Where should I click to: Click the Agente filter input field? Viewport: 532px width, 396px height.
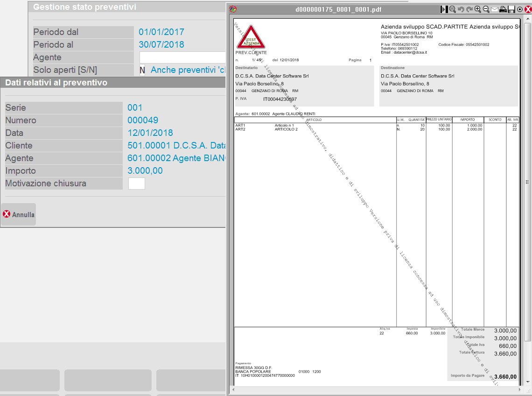click(x=182, y=57)
